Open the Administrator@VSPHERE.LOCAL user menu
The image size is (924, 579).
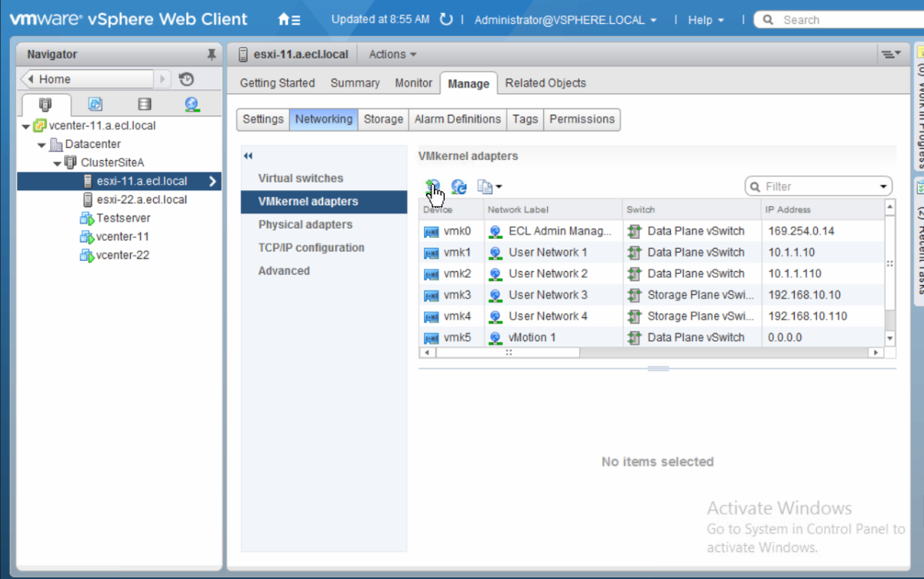tap(565, 20)
